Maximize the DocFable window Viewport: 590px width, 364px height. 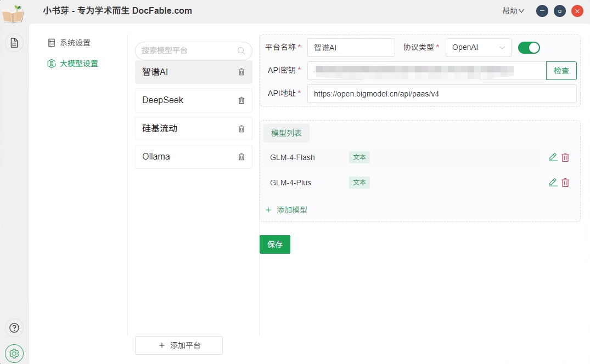[560, 11]
